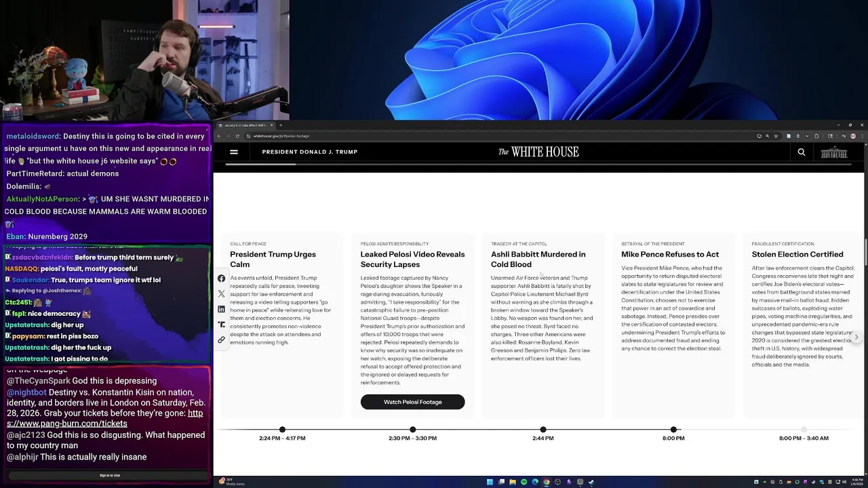Click the Pelosi Admits Responsibility label
The width and height of the screenshot is (868, 488).
[x=395, y=244]
